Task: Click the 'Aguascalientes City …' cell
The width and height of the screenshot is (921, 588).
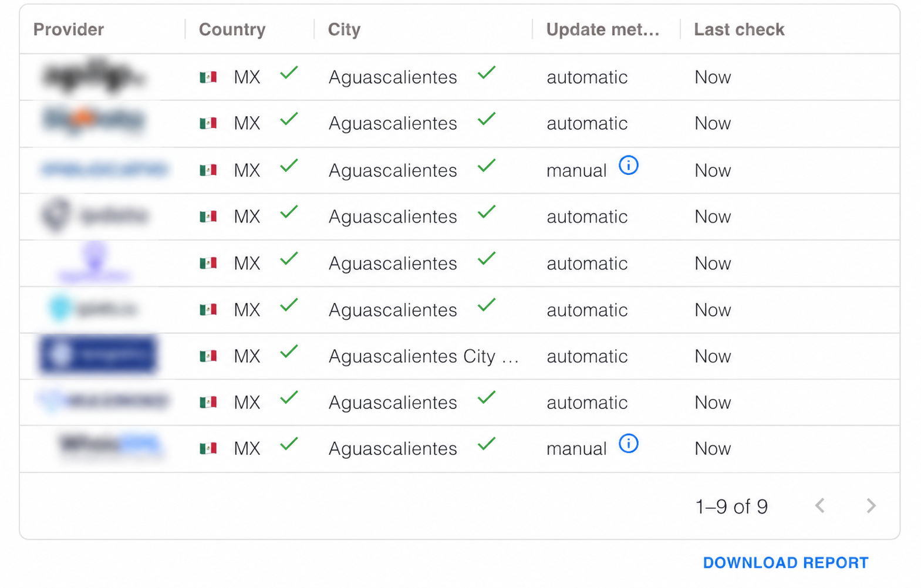Action: pos(424,356)
